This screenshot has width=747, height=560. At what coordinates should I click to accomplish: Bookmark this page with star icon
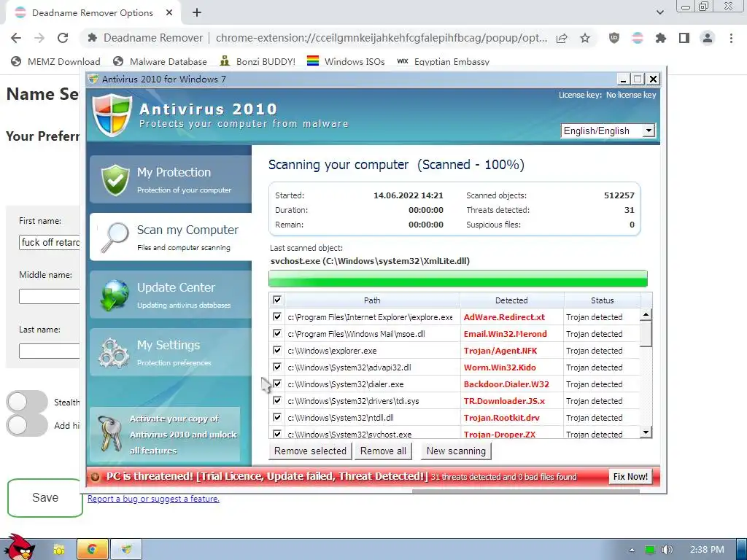[x=585, y=38]
